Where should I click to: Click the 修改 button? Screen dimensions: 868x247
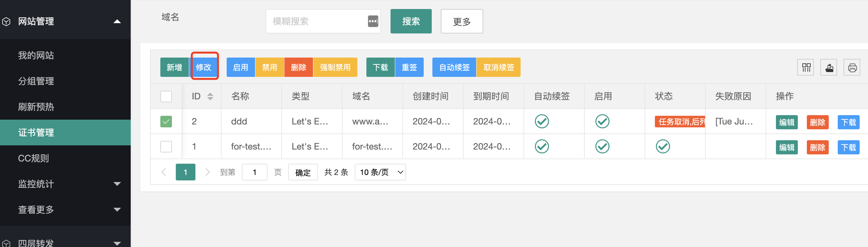pyautogui.click(x=203, y=67)
